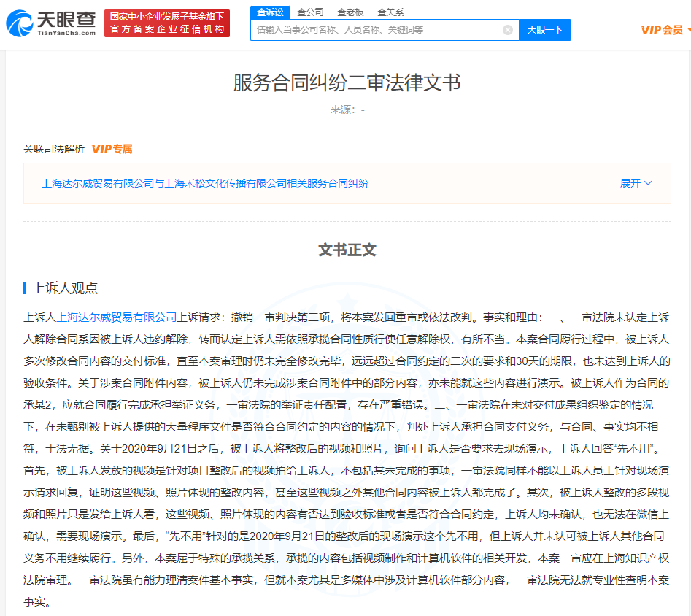Open the 上海达尔威贸易 vs 上海禾松 dispute link

point(205,183)
